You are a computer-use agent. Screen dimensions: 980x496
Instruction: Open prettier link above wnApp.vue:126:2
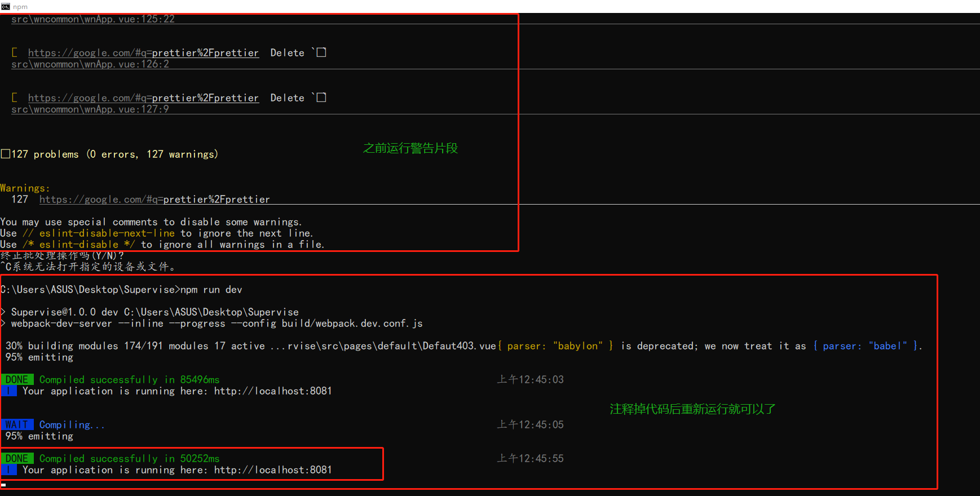[x=143, y=53]
